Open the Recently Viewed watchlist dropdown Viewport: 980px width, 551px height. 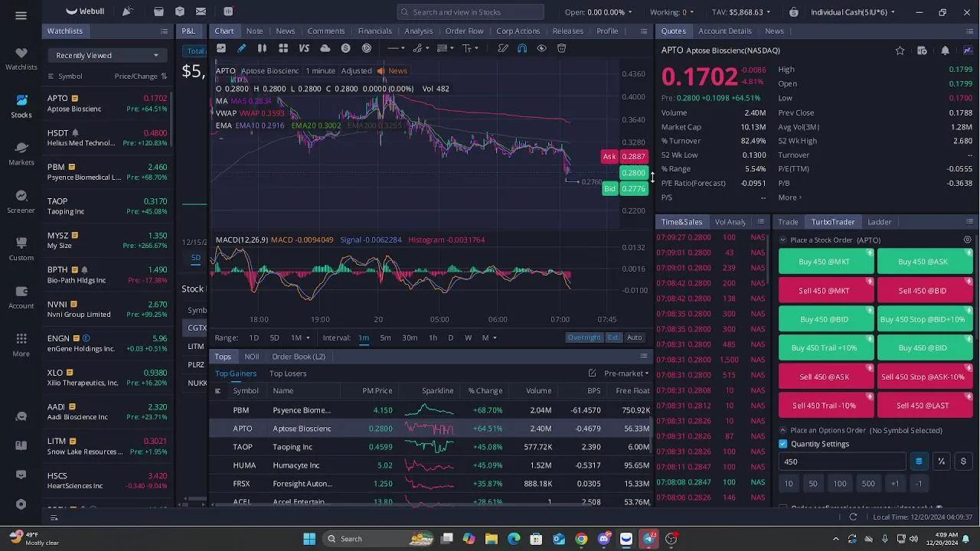pos(107,55)
